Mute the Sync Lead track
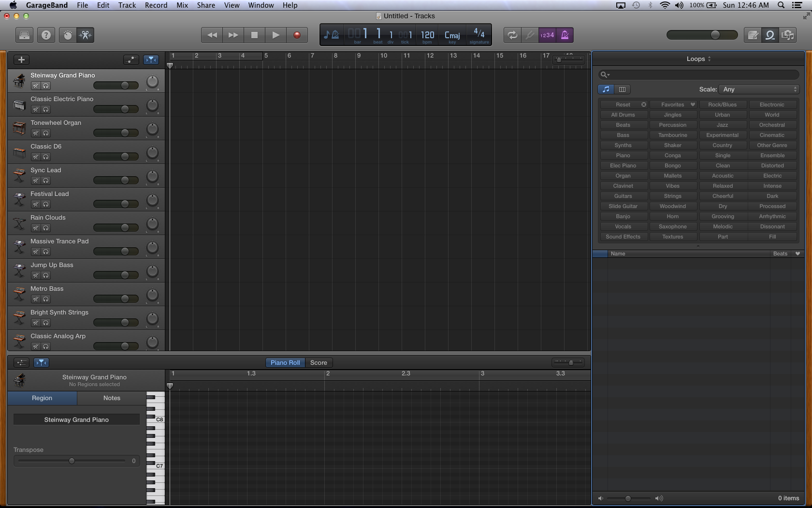The image size is (812, 508). [36, 180]
